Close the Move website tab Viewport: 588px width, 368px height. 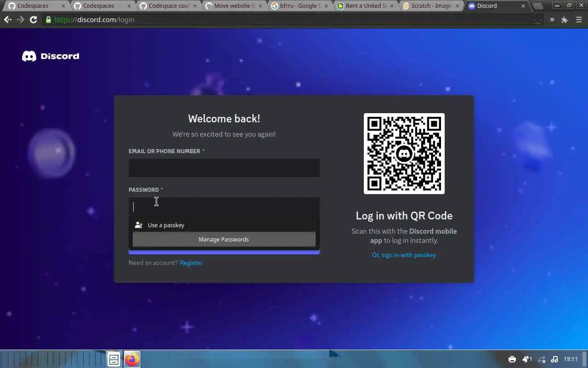260,6
